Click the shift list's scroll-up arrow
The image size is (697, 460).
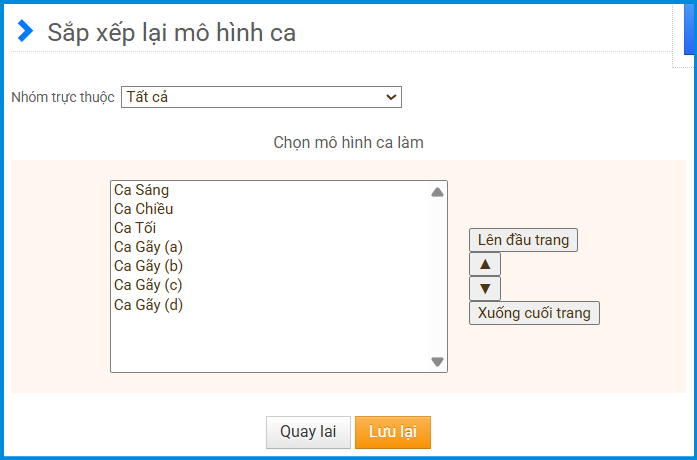pos(437,192)
